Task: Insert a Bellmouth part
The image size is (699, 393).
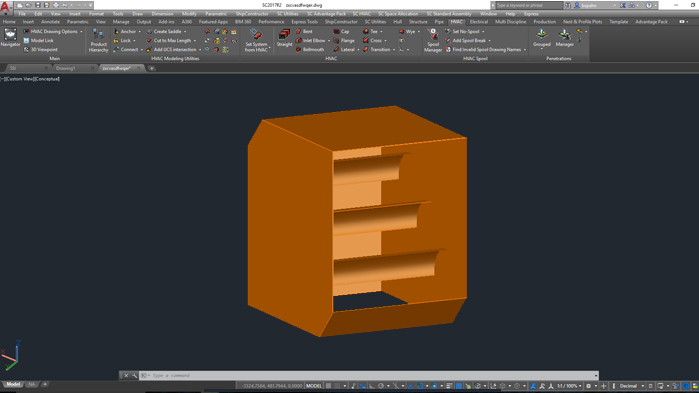Action: (x=310, y=49)
